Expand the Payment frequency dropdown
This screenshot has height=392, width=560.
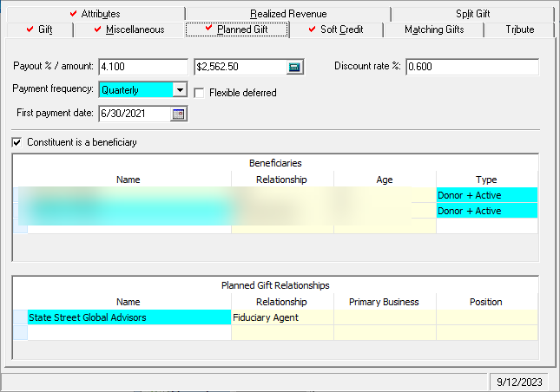click(x=179, y=90)
